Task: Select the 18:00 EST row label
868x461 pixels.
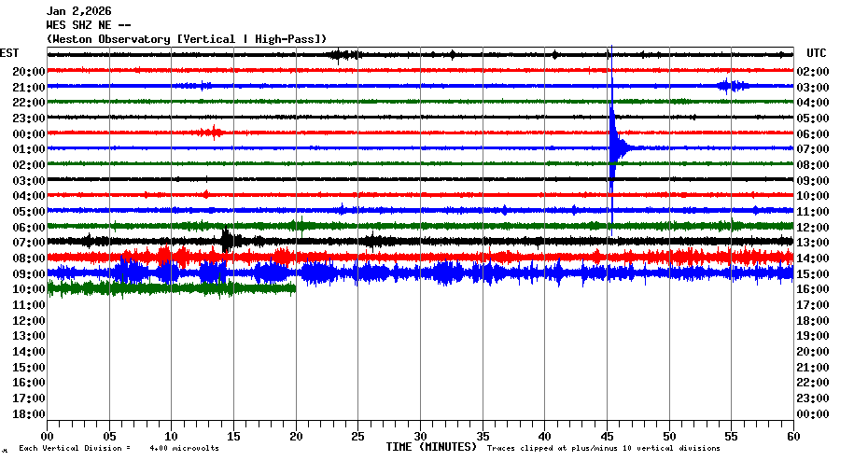Action: click(29, 413)
